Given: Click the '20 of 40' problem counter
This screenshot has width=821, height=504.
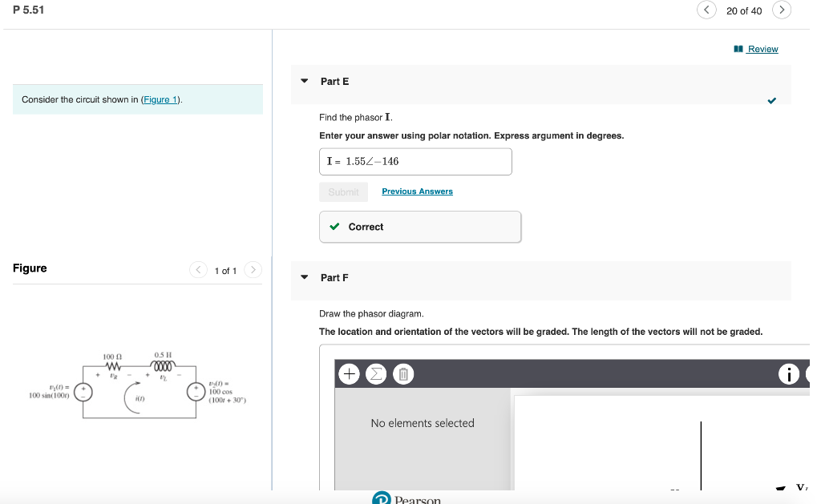Looking at the screenshot, I should click(744, 11).
